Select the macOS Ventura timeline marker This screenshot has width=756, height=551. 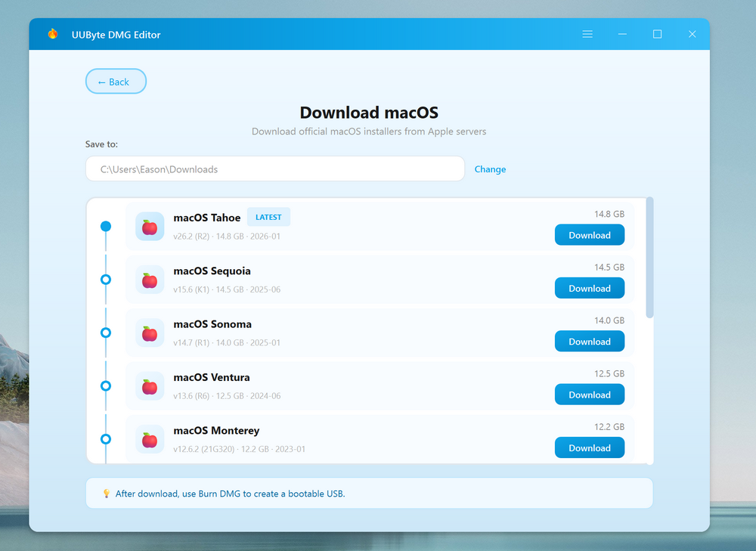pyautogui.click(x=106, y=385)
